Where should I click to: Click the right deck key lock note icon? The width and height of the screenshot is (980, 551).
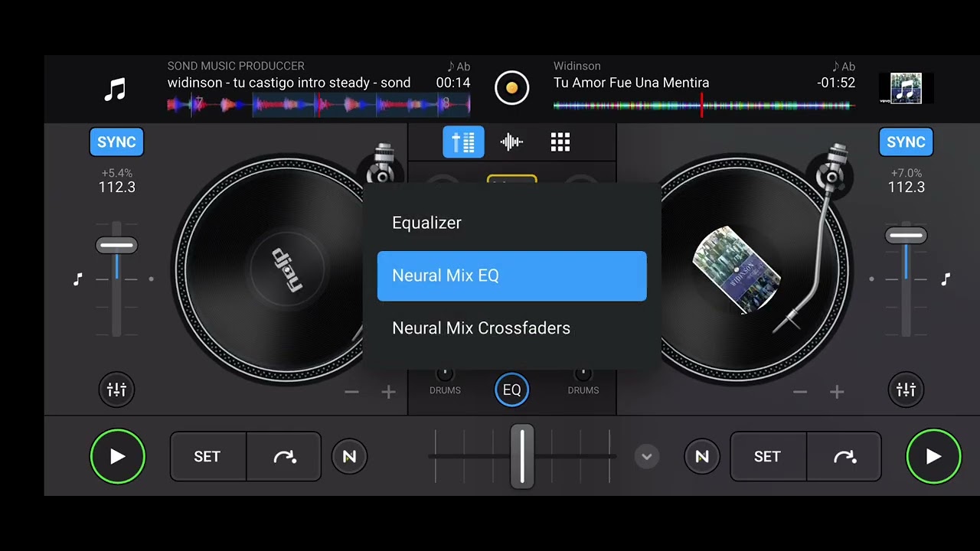tap(946, 280)
